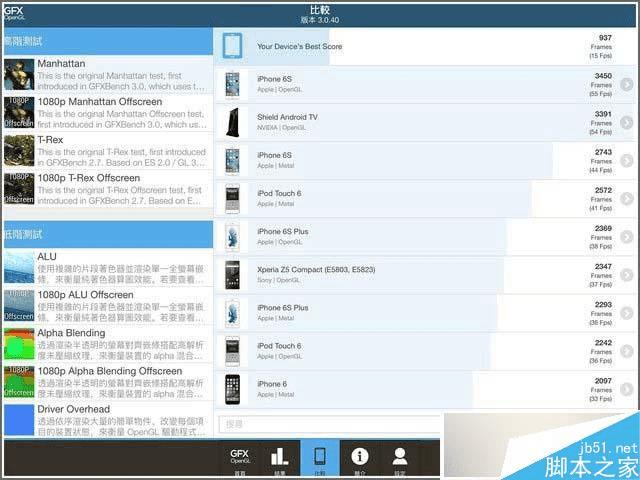640x480 pixels.
Task: Open the settings tab with person icon
Action: 400,460
